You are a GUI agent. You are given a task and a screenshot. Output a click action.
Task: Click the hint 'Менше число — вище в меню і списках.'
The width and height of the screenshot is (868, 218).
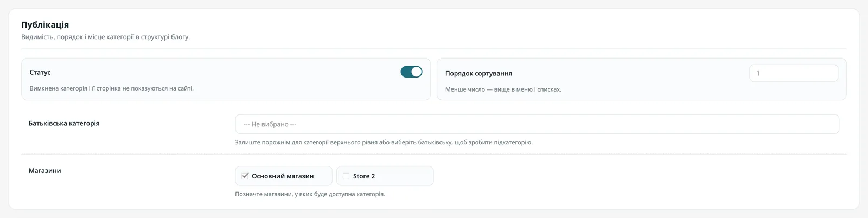503,89
